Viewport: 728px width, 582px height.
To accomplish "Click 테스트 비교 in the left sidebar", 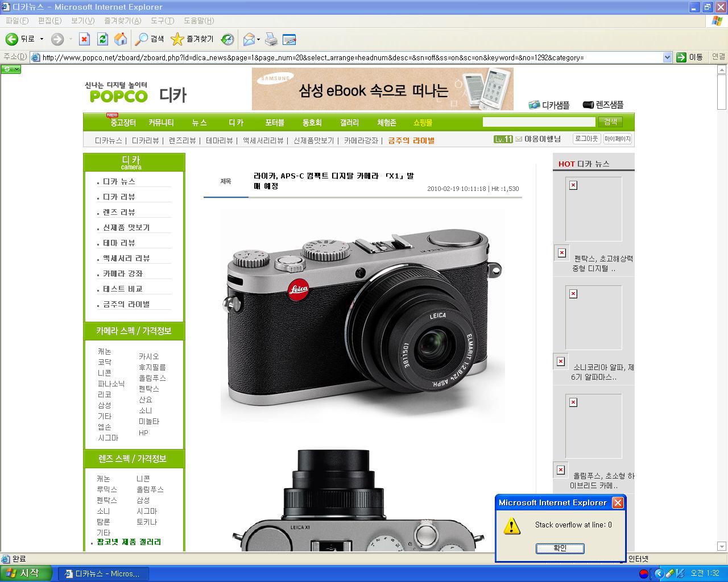I will click(122, 289).
